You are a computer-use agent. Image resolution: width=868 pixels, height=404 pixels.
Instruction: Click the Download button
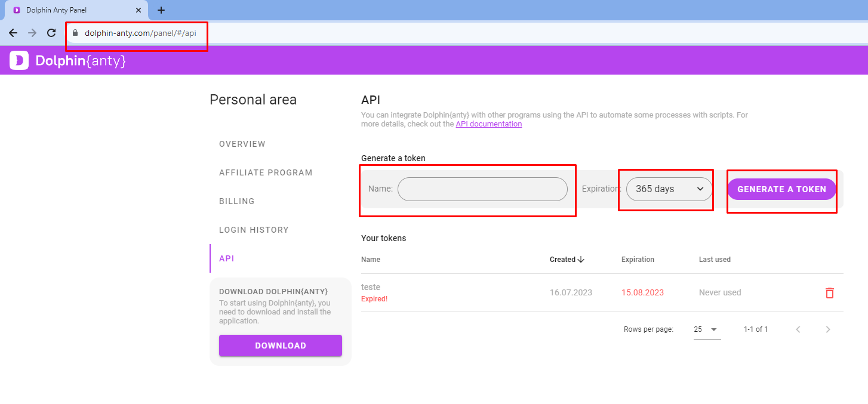click(281, 346)
